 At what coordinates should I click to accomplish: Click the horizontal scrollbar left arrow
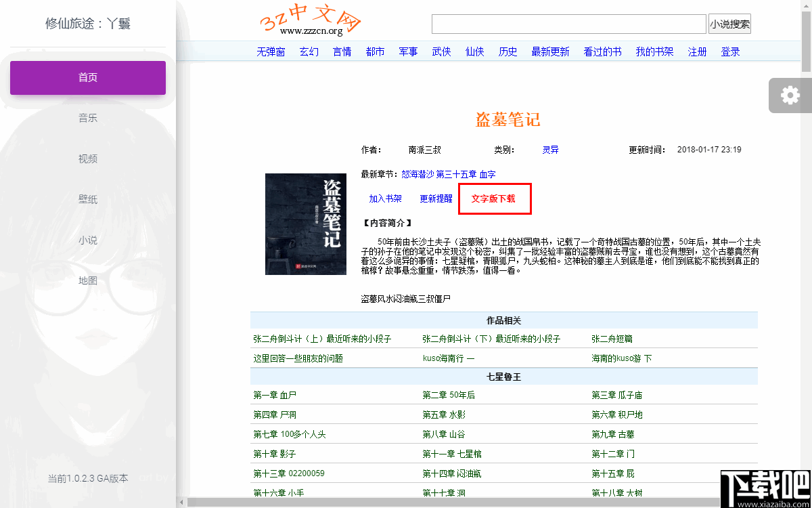pos(181,502)
